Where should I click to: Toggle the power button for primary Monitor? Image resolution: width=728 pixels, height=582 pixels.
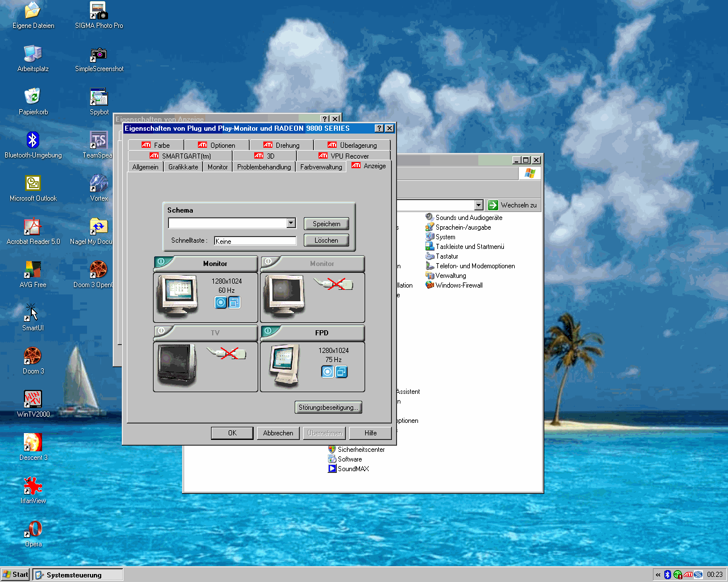pyautogui.click(x=162, y=262)
